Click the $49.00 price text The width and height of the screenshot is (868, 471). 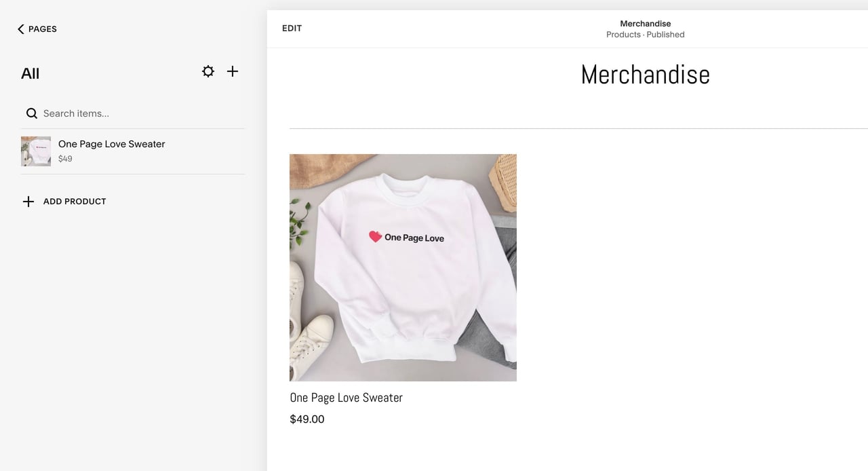(x=307, y=419)
